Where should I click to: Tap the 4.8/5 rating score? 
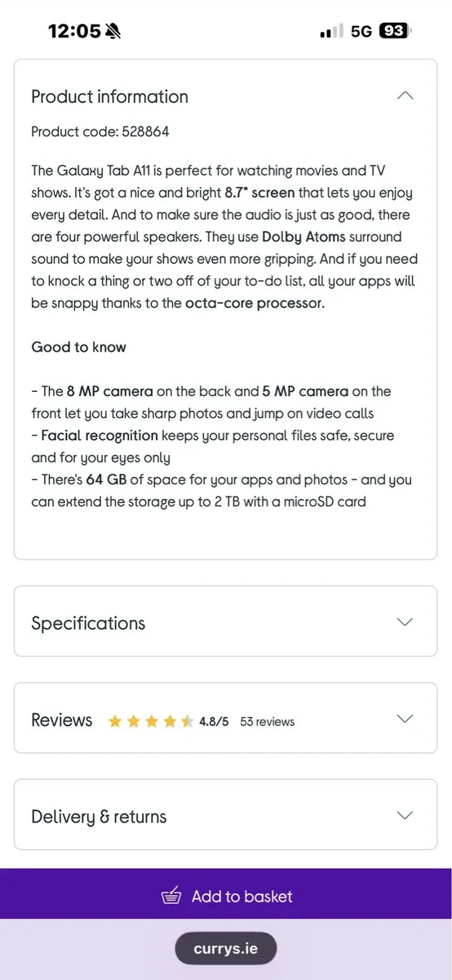point(214,722)
